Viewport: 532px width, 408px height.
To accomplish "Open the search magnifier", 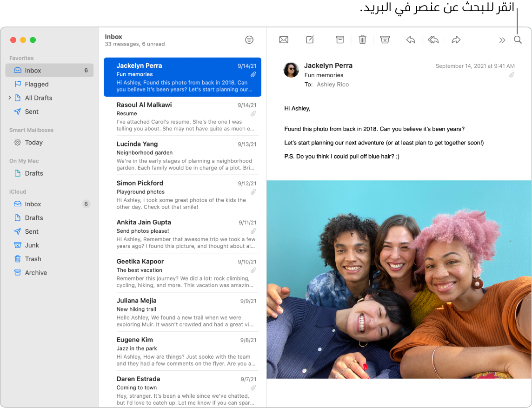I will click(518, 39).
